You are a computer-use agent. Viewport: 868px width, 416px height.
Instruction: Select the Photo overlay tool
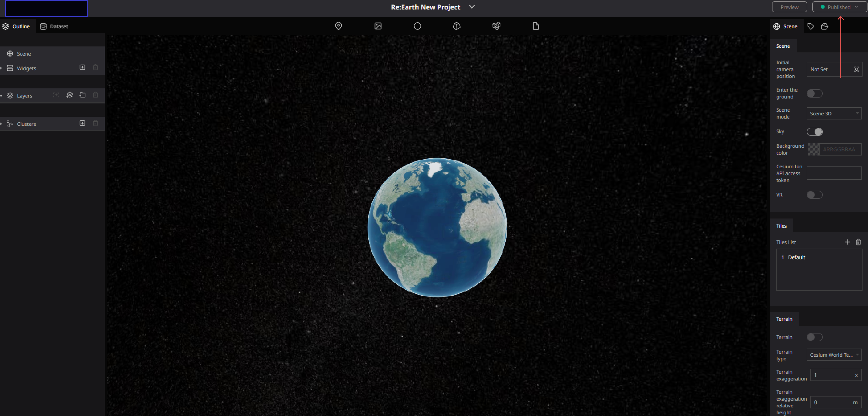378,26
